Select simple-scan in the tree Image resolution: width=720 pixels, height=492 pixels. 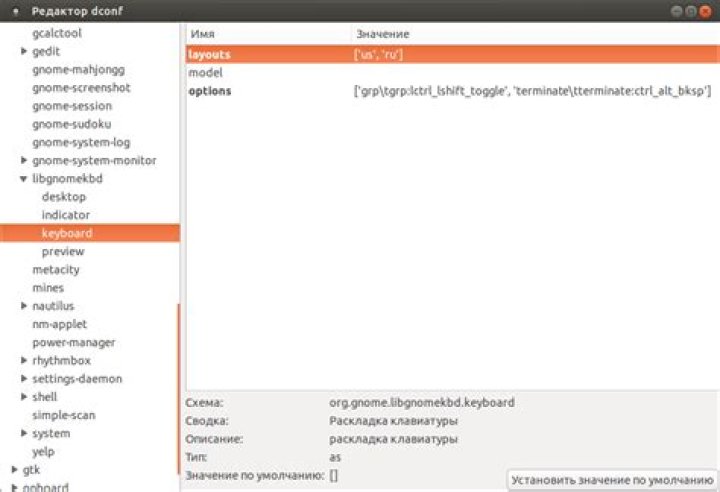coord(63,415)
